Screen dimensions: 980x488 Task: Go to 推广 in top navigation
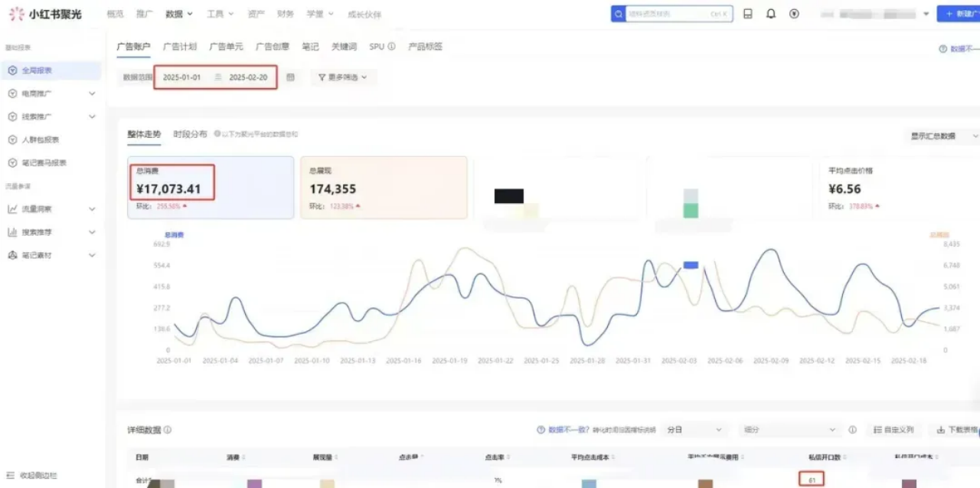[144, 14]
